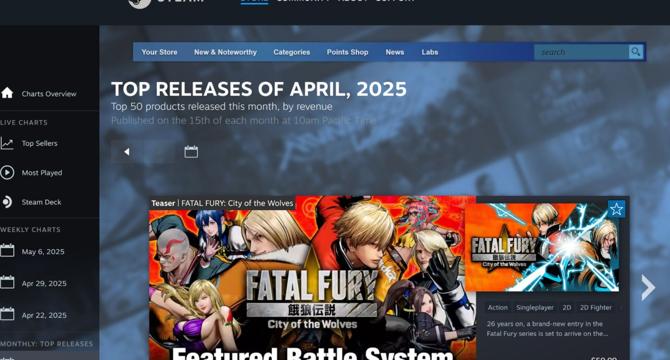Image resolution: width=670 pixels, height=360 pixels.
Task: Open the Categories menu
Action: tap(292, 52)
